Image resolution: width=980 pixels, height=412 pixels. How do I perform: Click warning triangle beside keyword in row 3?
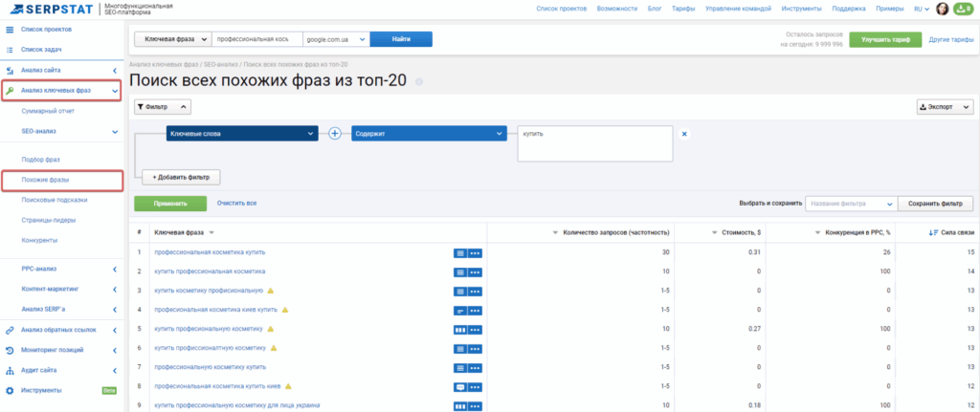pos(271,291)
